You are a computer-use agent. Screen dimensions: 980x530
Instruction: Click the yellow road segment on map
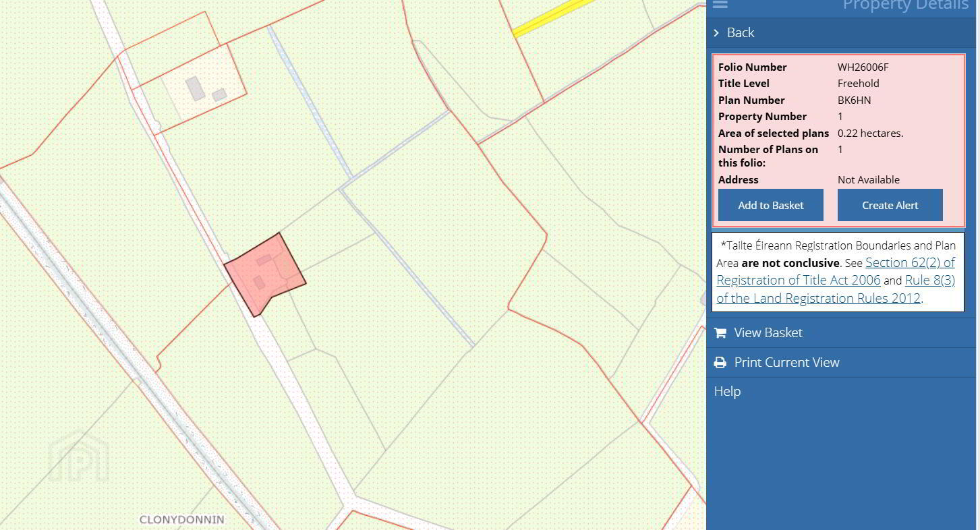click(552, 17)
